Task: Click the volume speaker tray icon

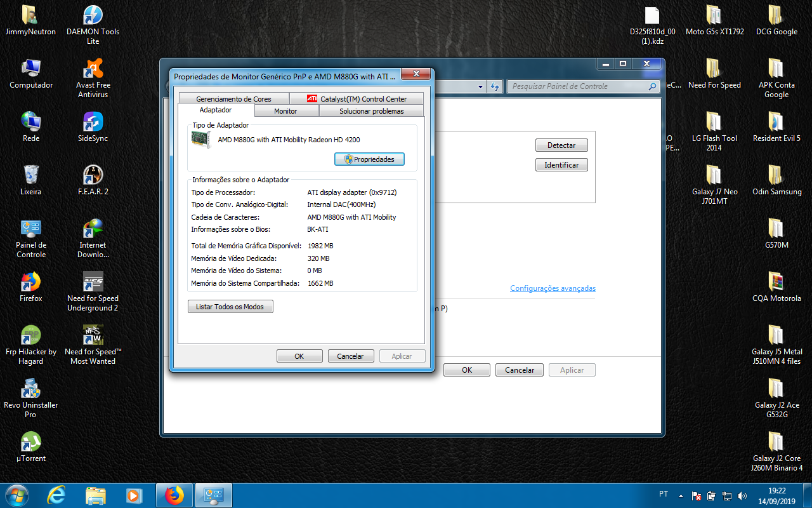Action: [742, 496]
